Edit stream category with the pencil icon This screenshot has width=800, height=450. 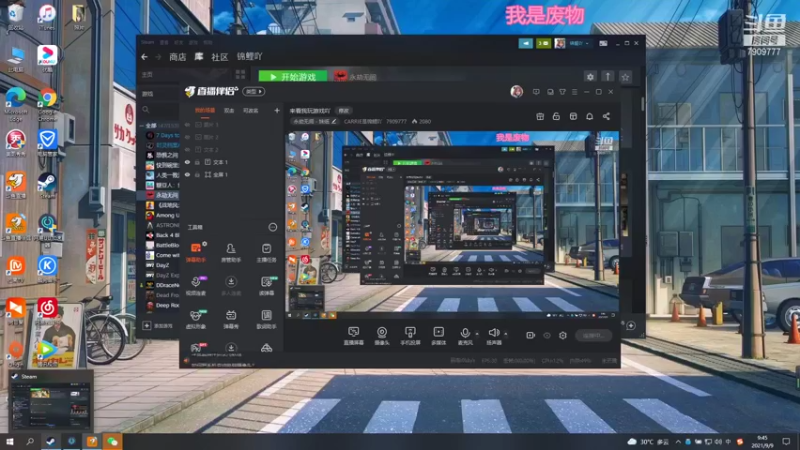coord(334,121)
